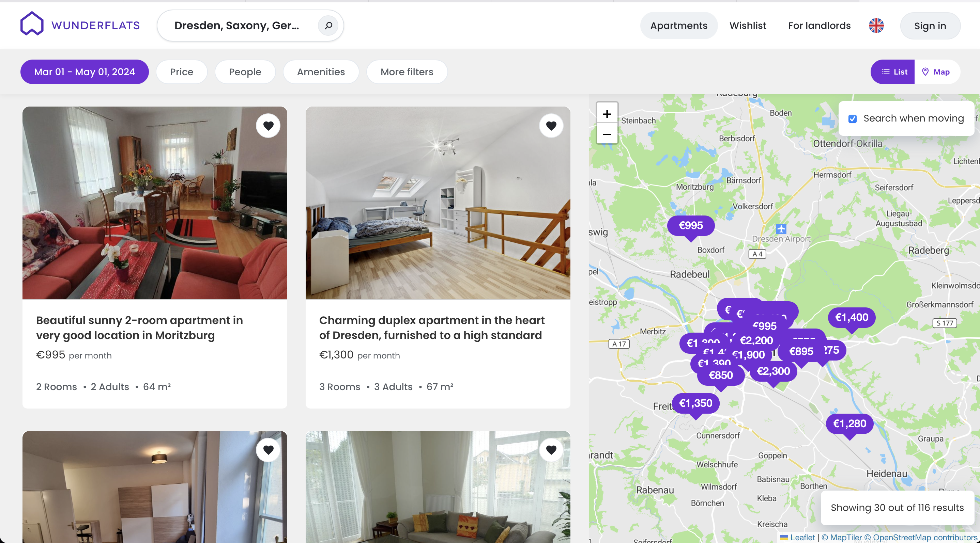Image resolution: width=980 pixels, height=543 pixels.
Task: Click the Wunderflats logo
Action: coord(80,24)
